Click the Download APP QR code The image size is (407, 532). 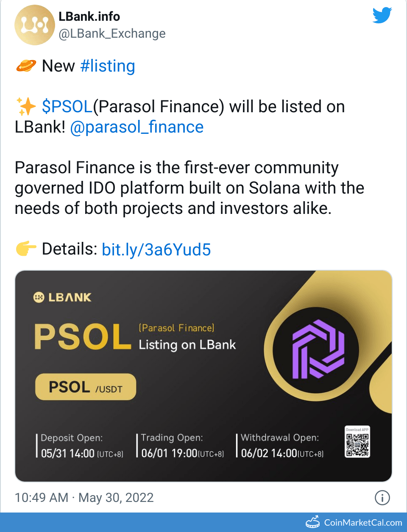tap(357, 442)
